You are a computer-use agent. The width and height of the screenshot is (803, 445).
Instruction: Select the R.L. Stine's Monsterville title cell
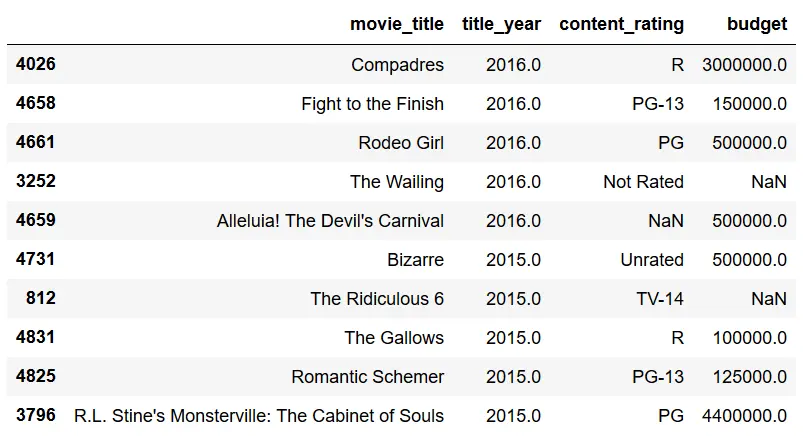[x=259, y=415]
